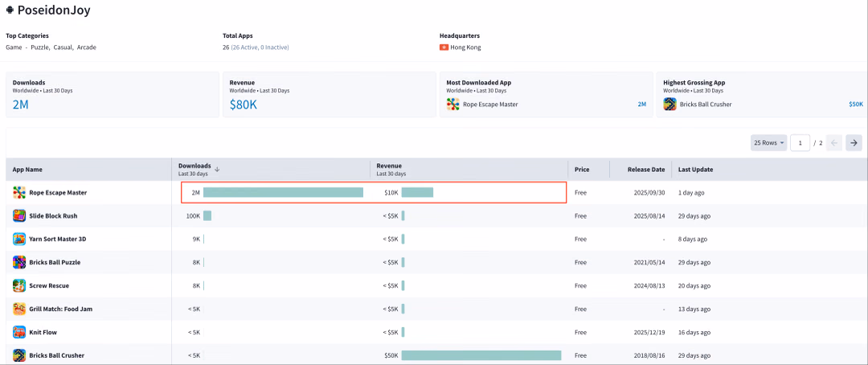Open the Knit Flow app link
The height and width of the screenshot is (365, 868).
(43, 332)
